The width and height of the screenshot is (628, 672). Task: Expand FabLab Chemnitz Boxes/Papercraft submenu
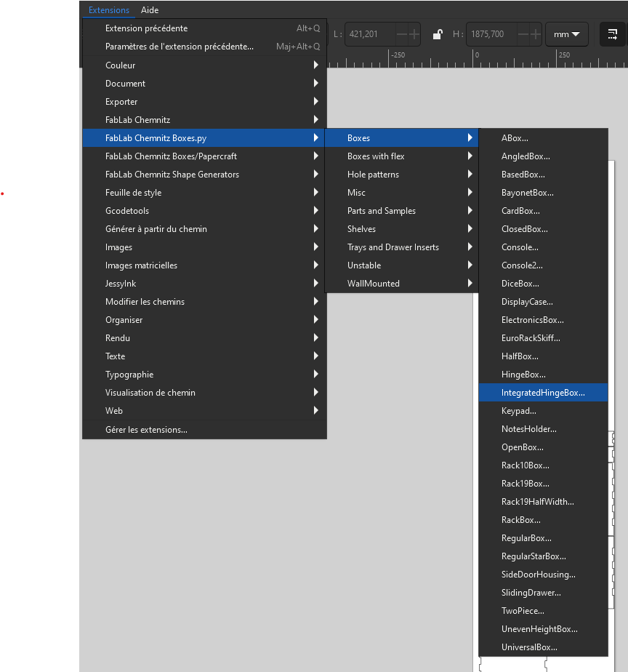coord(205,156)
